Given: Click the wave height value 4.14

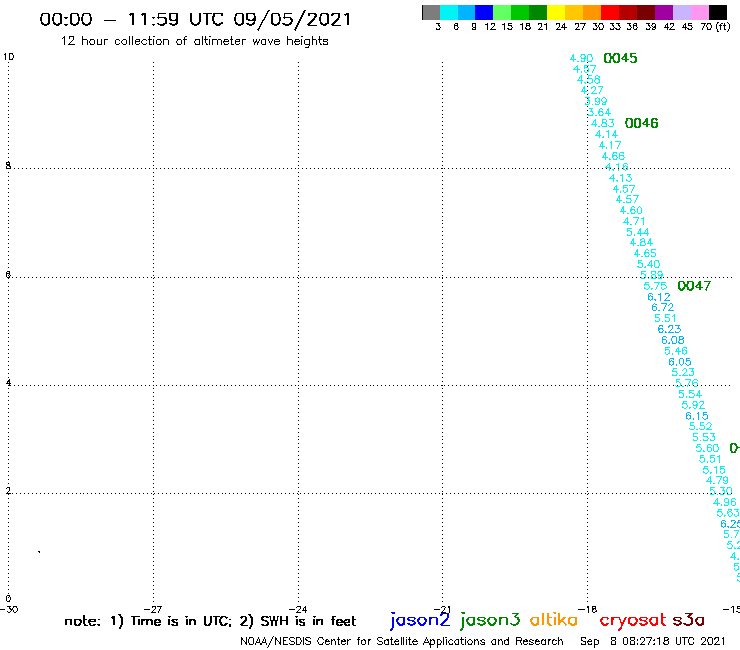Looking at the screenshot, I should (x=606, y=134).
